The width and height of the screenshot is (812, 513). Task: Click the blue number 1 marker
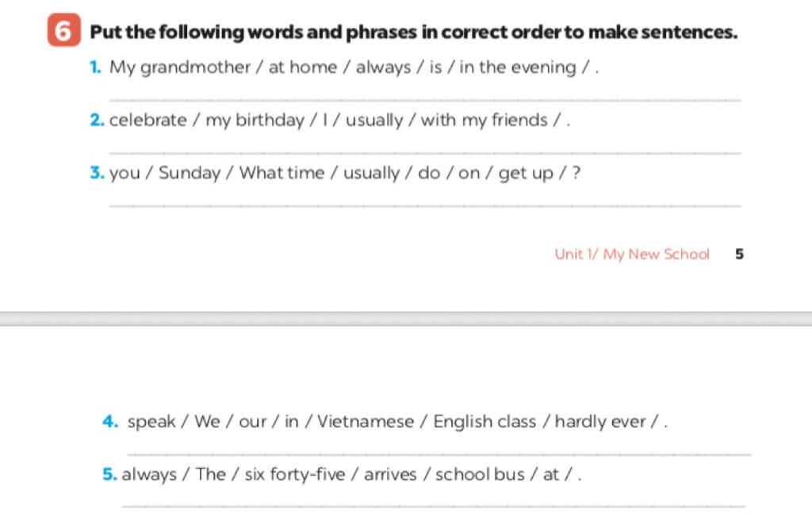click(x=96, y=67)
